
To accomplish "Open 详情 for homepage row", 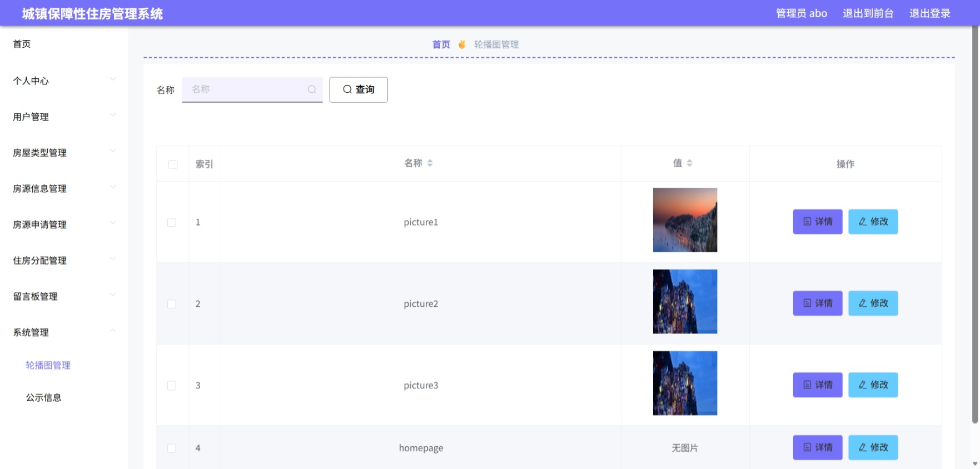I will [x=818, y=447].
